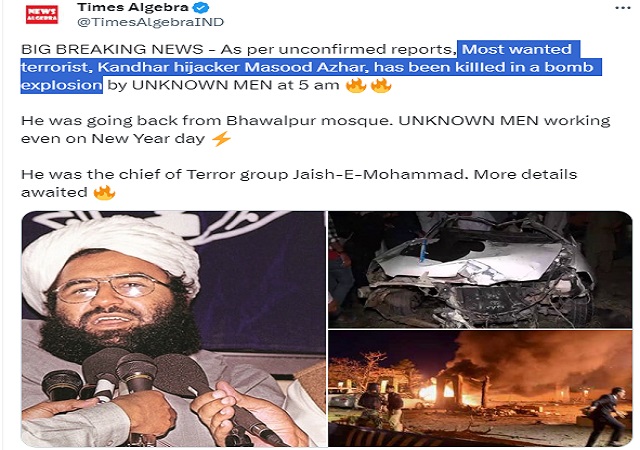Open the @TimesAlgebraIND handle link

point(151,22)
